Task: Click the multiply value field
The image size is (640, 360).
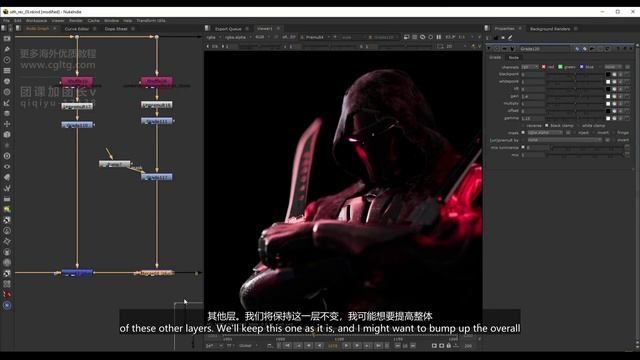Action: (x=533, y=104)
